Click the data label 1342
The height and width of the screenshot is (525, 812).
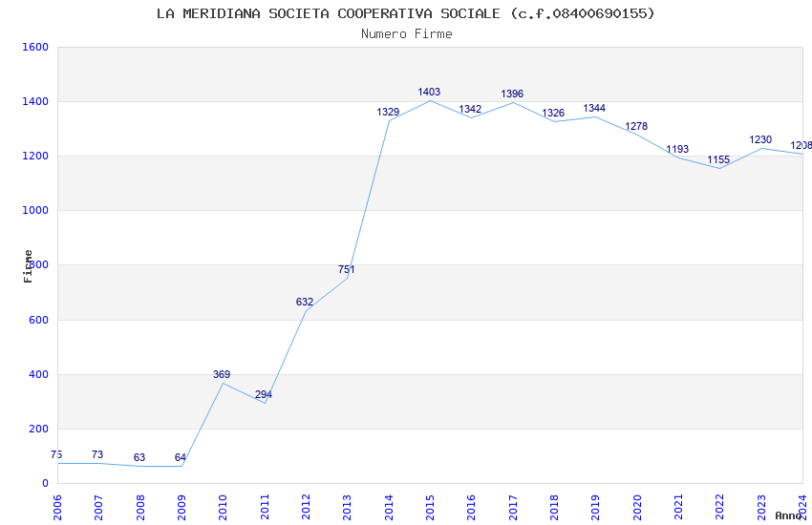[x=470, y=109]
